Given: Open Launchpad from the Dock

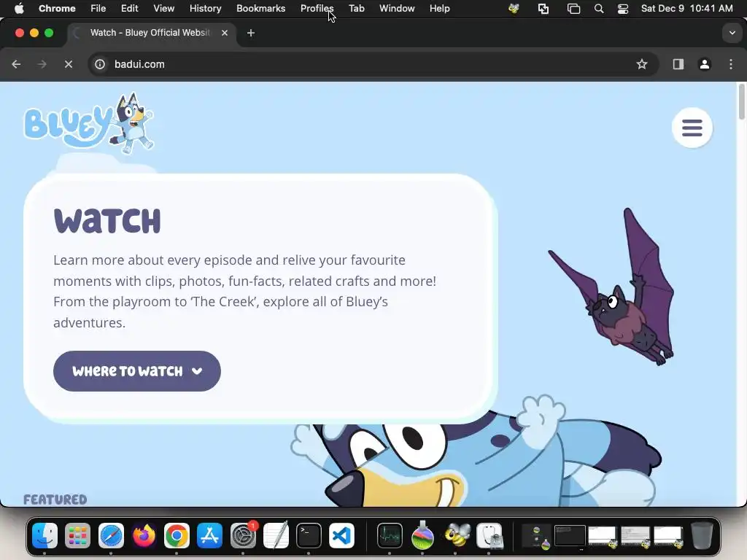Looking at the screenshot, I should tap(77, 536).
